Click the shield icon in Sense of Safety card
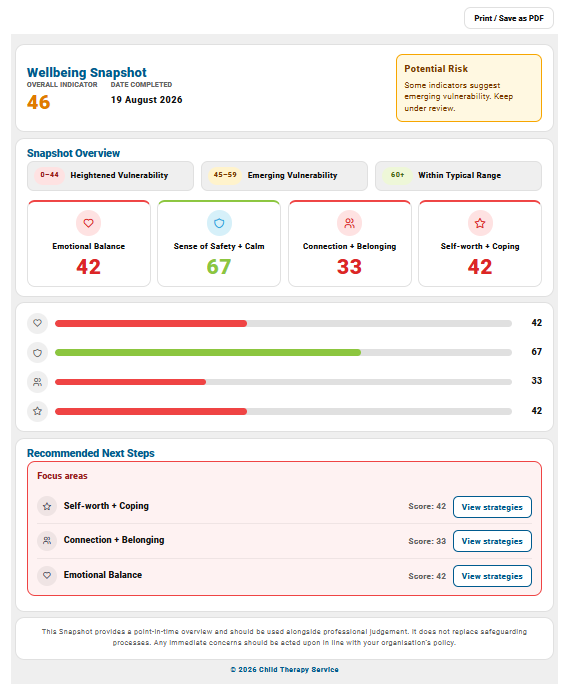Image resolution: width=578 pixels, height=689 pixels. click(219, 223)
